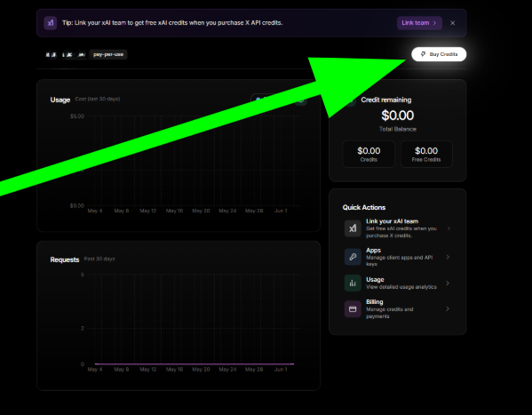
Task: Open Billing quick action title
Action: (x=374, y=301)
